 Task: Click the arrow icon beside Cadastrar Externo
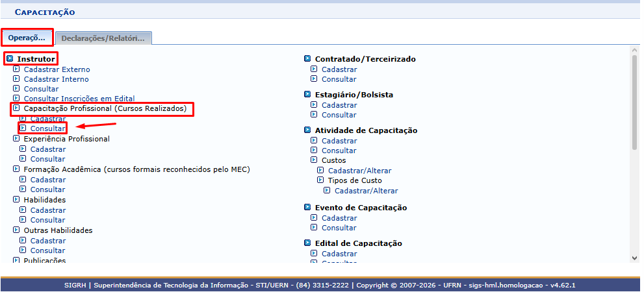(x=16, y=69)
